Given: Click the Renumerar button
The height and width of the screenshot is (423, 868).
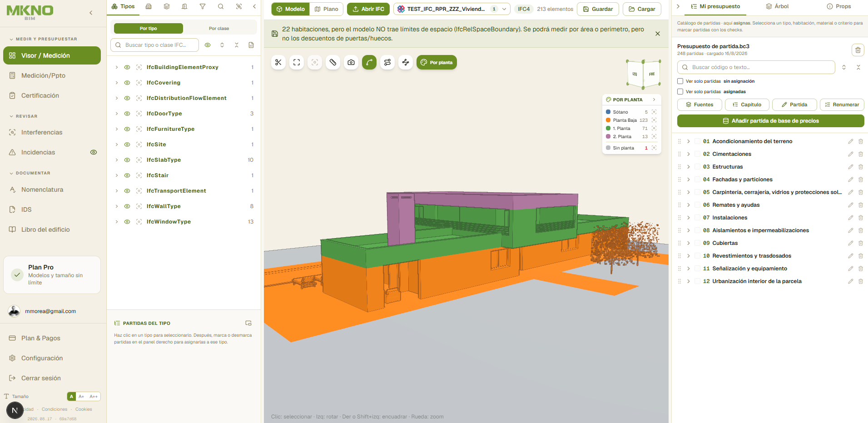Looking at the screenshot, I should pyautogui.click(x=842, y=105).
